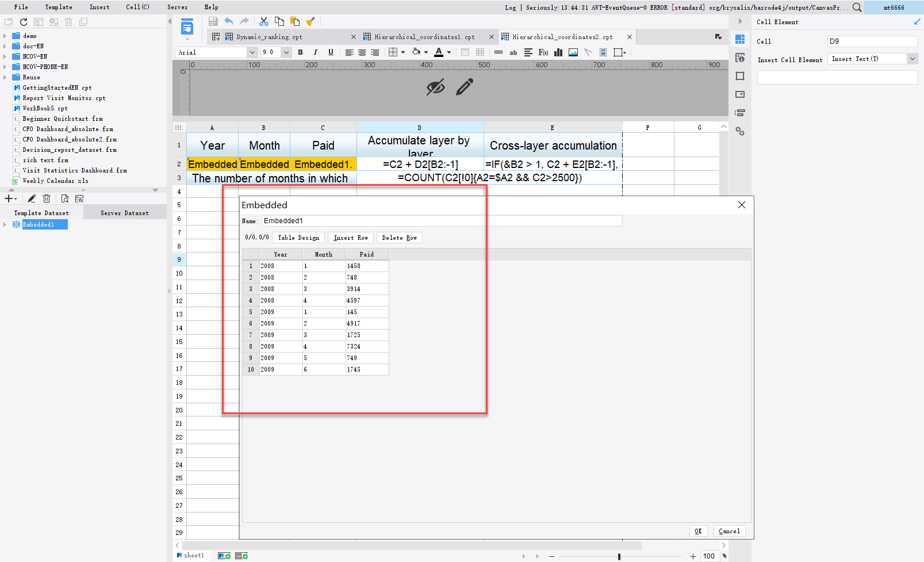Open the formula editor F(x) icon
Image resolution: width=924 pixels, height=562 pixels.
pos(543,52)
